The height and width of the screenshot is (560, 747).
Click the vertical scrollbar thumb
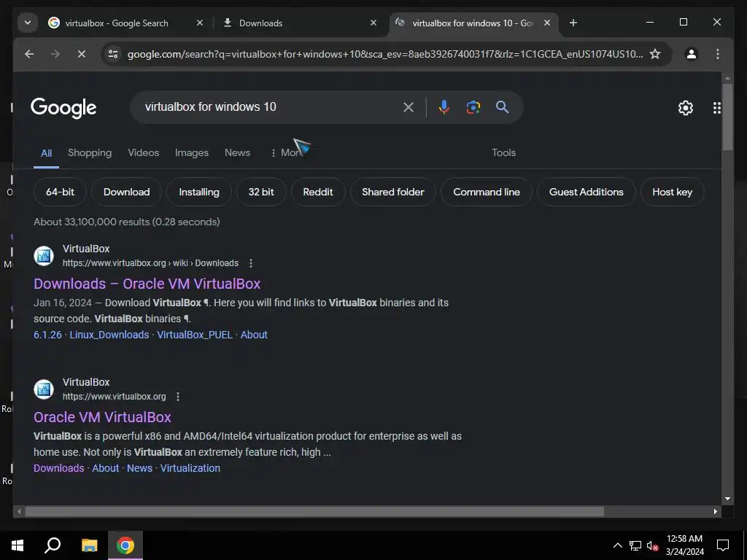point(727,117)
